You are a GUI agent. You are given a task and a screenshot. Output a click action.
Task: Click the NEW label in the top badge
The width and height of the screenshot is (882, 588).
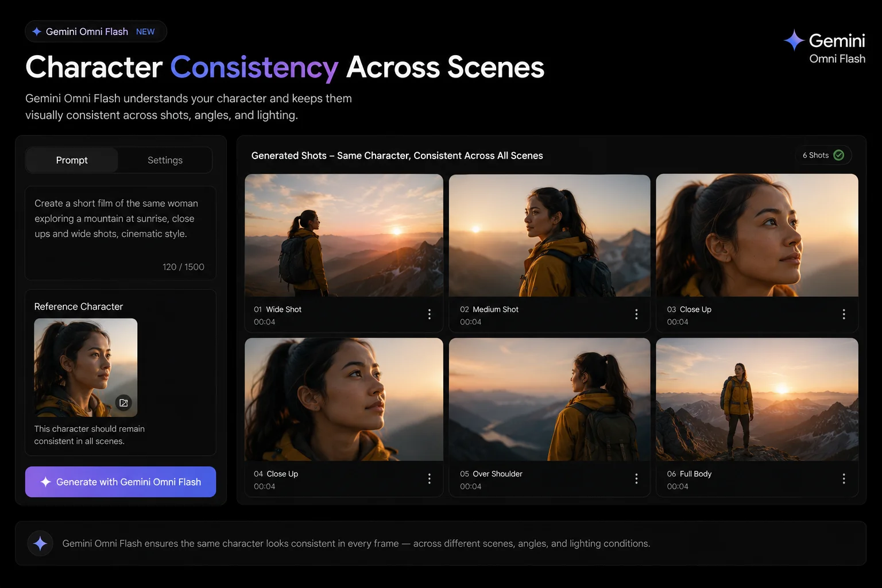coord(145,32)
